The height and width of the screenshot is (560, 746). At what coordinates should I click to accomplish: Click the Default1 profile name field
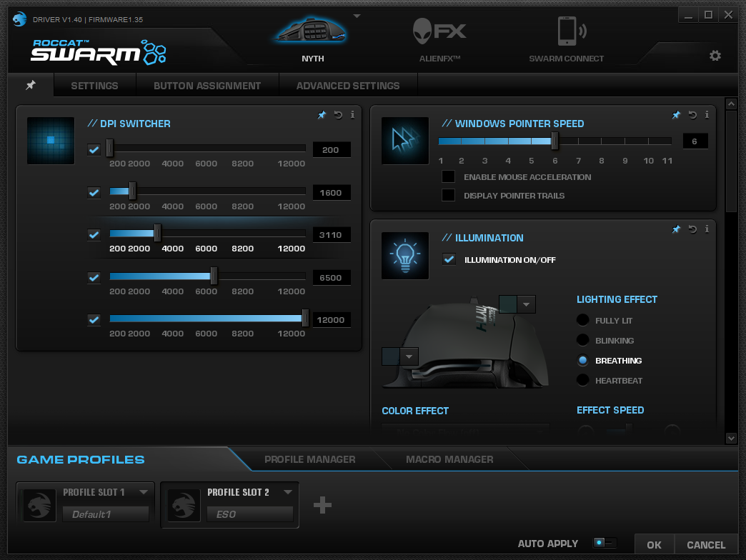pos(106,514)
